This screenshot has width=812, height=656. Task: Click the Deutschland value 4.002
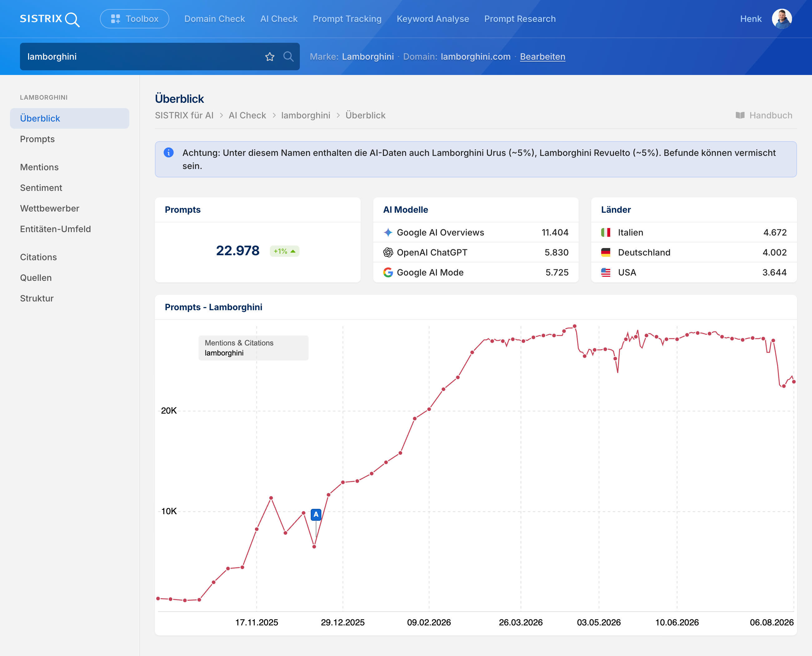(775, 252)
